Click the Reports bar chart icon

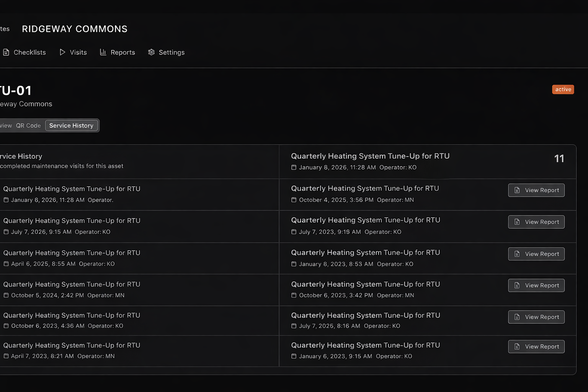(103, 52)
